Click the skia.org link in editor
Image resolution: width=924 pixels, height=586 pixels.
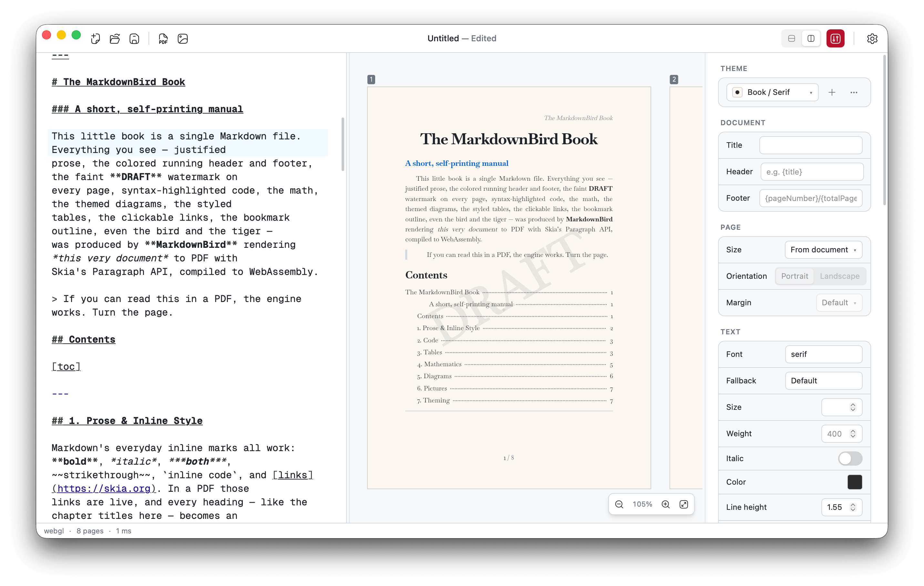(104, 489)
